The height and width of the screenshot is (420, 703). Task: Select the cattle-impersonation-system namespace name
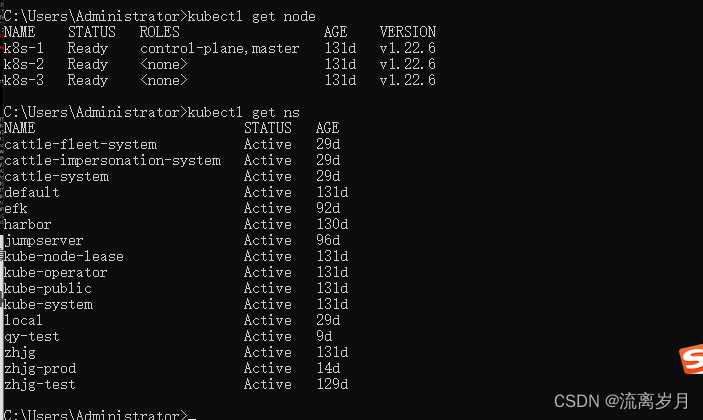coord(112,160)
